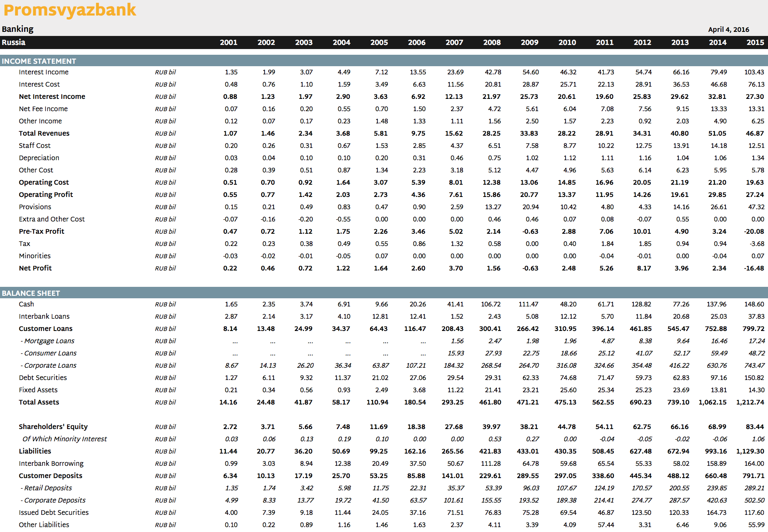Select the Net Profit row label
The width and height of the screenshot is (768, 532).
35,268
